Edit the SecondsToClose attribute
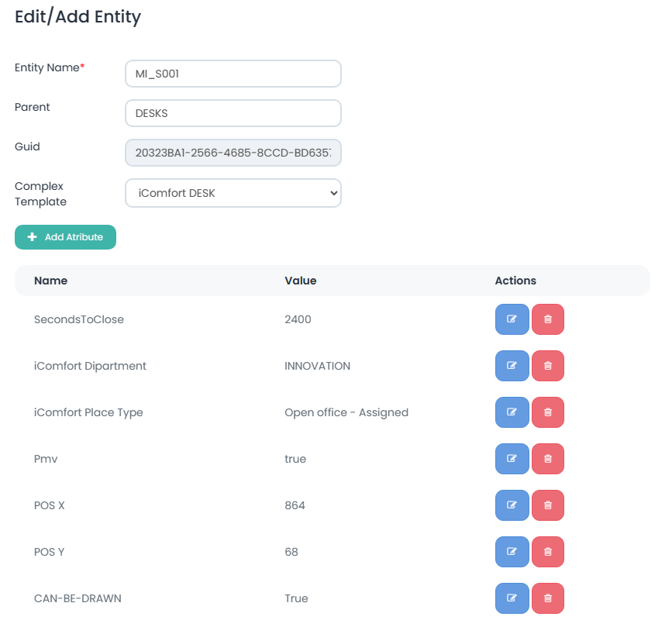Image resolution: width=672 pixels, height=627 pixels. [x=512, y=319]
